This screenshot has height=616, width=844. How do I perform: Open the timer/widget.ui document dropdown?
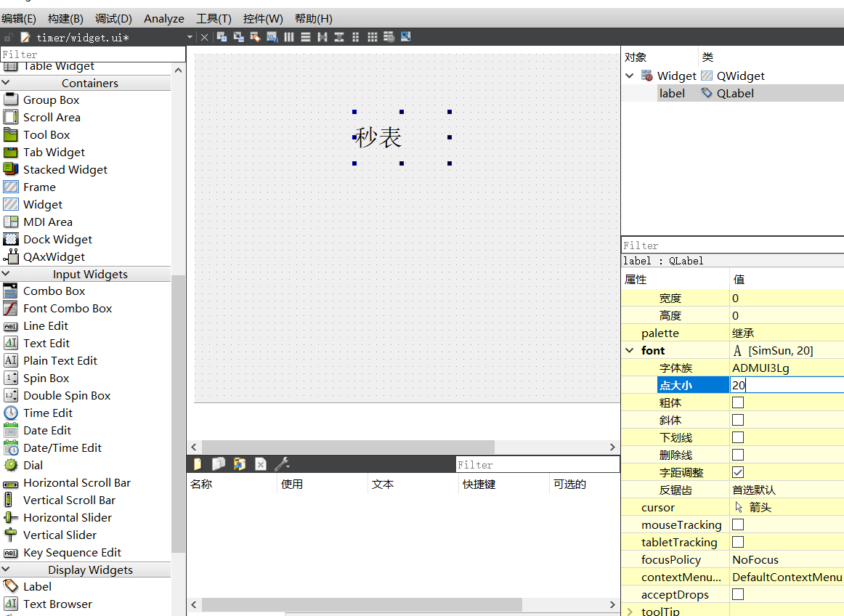coord(190,37)
